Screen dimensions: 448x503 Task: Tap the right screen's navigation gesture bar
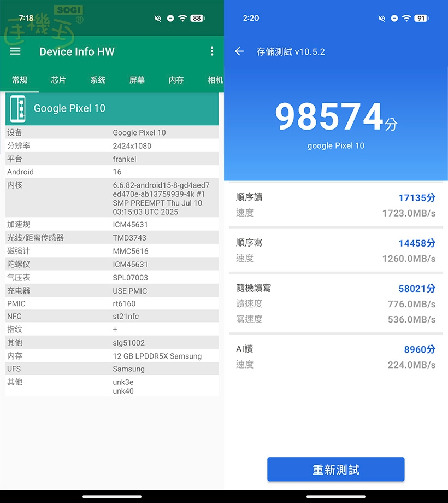point(336,496)
